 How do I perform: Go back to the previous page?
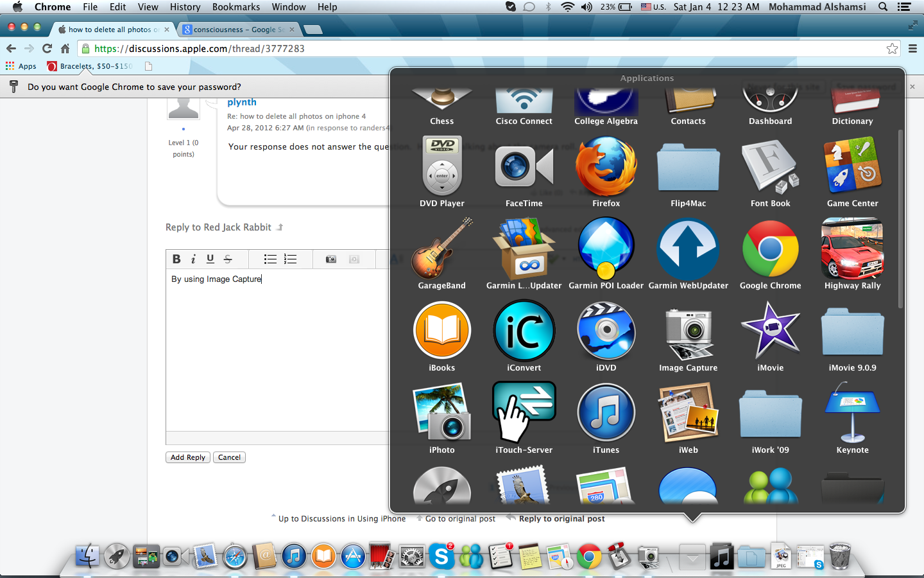tap(11, 49)
